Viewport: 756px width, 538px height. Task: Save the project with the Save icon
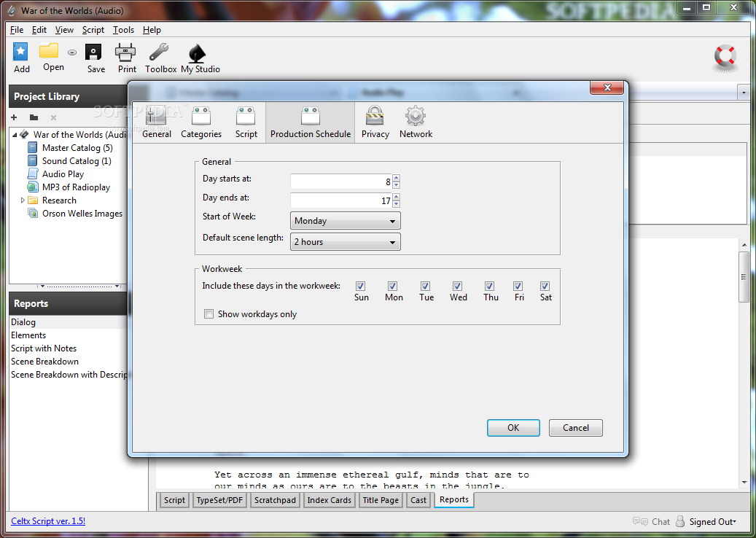point(93,52)
